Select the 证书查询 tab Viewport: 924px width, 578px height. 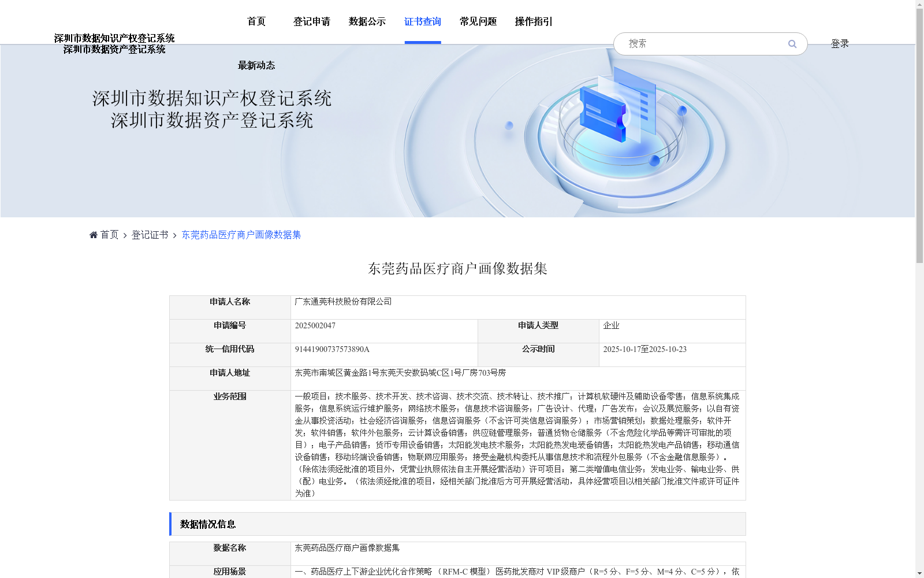(423, 21)
